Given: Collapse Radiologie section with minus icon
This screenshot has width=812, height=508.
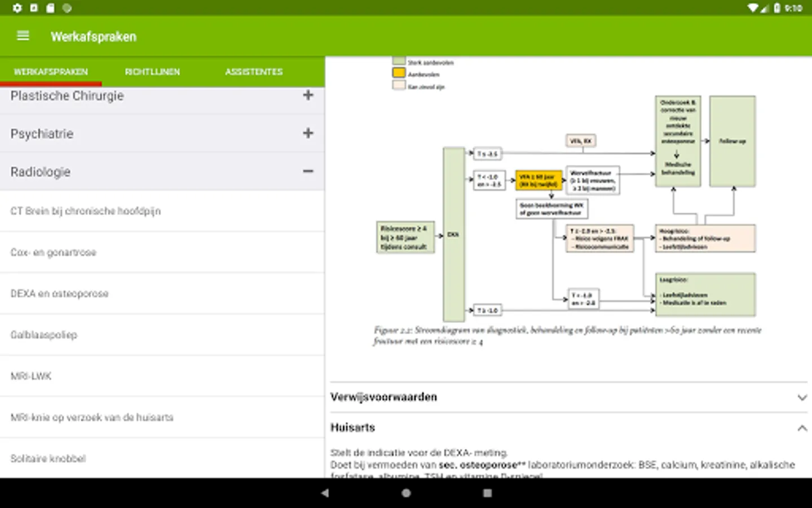Looking at the screenshot, I should [308, 171].
